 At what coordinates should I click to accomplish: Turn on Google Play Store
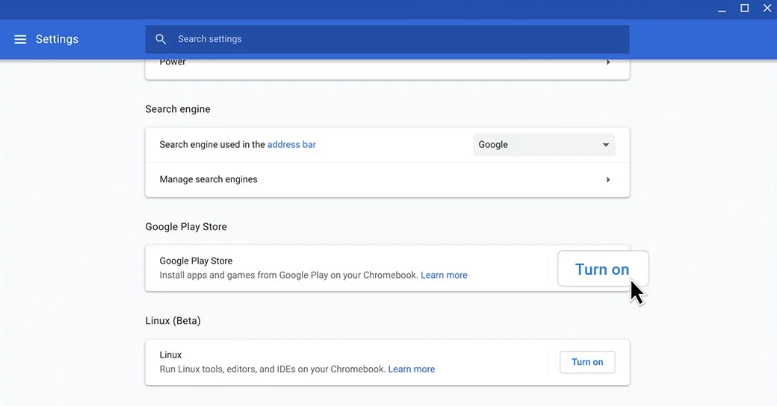click(x=602, y=269)
